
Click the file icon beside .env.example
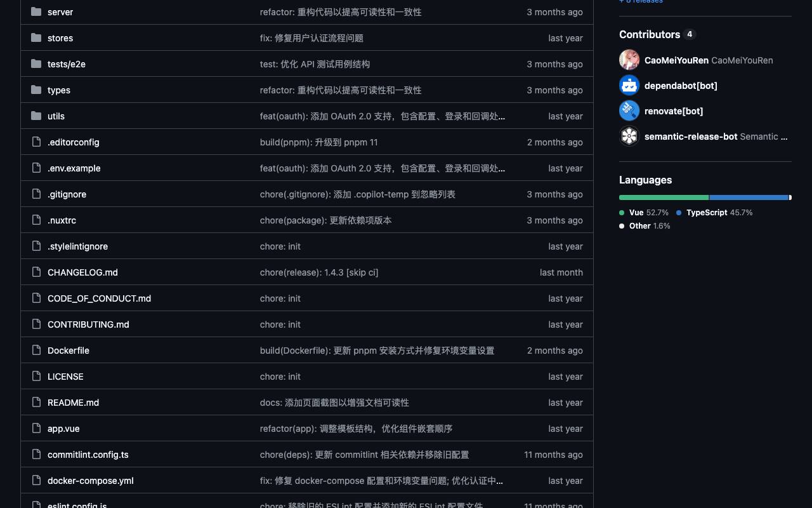tap(36, 168)
